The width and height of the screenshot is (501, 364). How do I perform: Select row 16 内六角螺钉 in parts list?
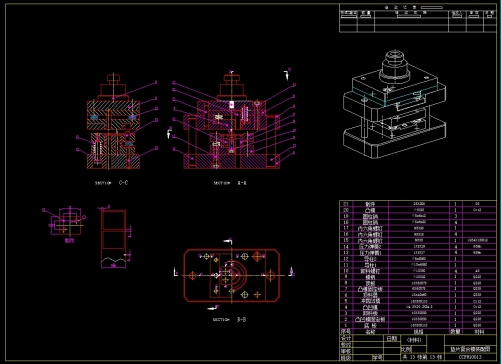coord(370,234)
